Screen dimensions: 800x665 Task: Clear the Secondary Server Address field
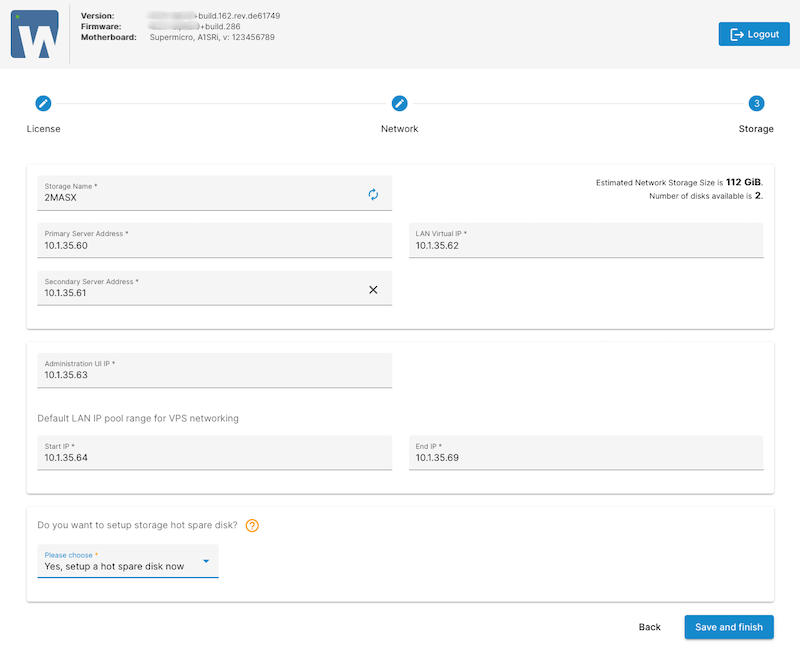point(373,289)
